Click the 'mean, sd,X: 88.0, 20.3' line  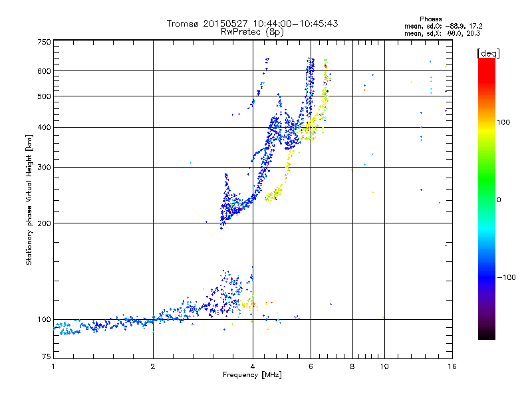point(442,33)
